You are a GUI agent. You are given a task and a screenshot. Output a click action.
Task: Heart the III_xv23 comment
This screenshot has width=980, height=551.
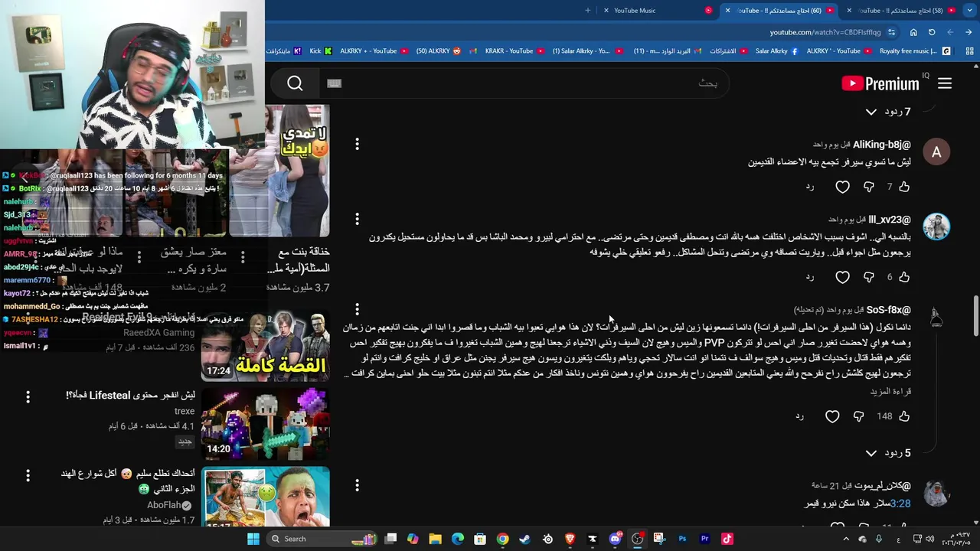tap(843, 277)
